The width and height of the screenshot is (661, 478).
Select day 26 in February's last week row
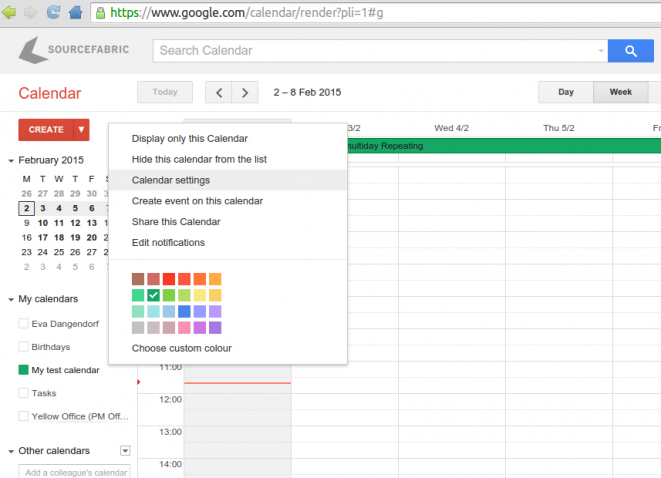pyautogui.click(x=75, y=252)
